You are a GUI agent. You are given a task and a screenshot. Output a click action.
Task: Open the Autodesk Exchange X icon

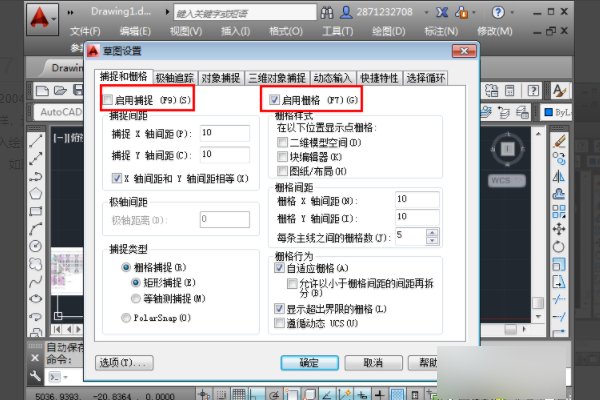pyautogui.click(x=442, y=13)
